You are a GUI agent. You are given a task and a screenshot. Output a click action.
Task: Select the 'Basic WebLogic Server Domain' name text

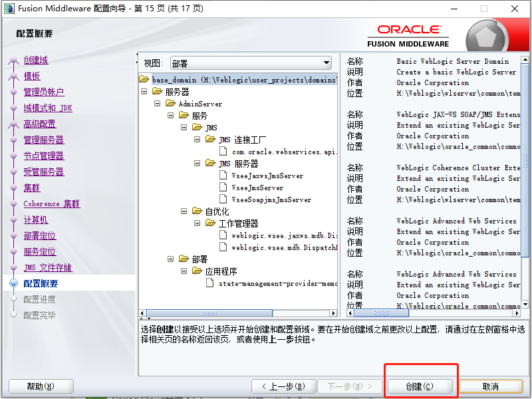[453, 61]
